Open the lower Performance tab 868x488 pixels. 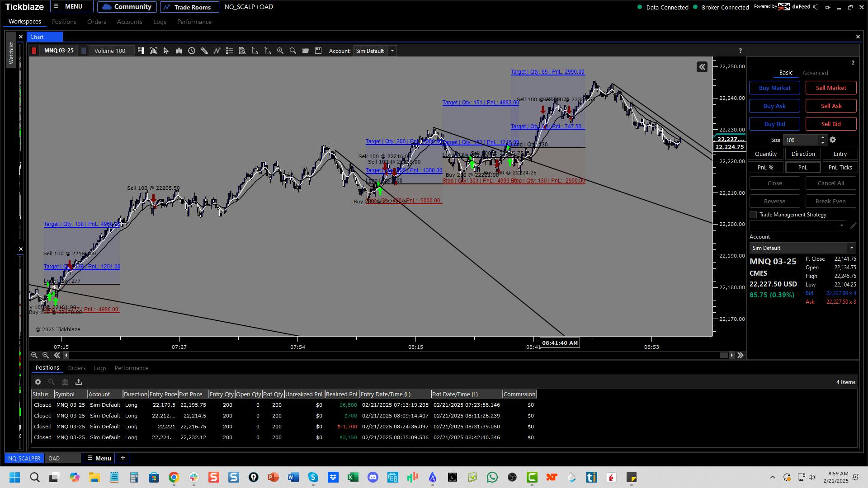pyautogui.click(x=131, y=368)
